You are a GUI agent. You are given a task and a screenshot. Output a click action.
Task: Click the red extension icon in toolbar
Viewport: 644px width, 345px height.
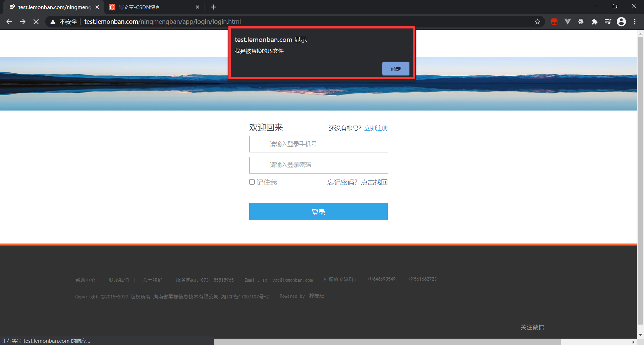tap(554, 21)
